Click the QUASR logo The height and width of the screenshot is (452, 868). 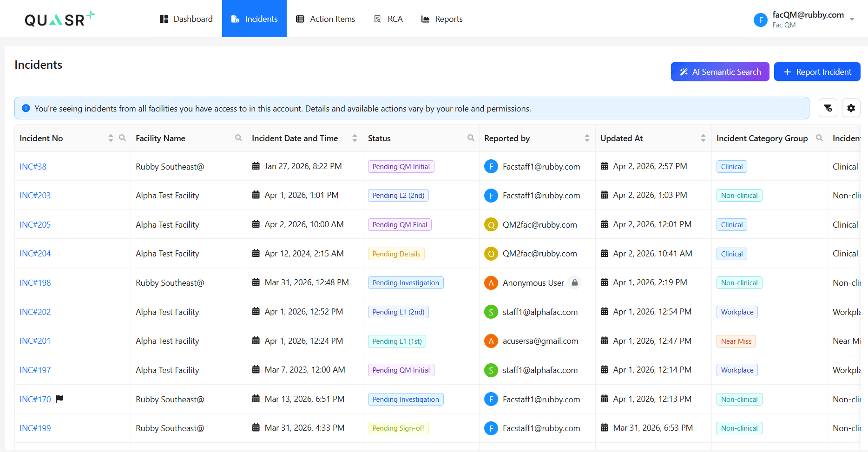point(59,18)
